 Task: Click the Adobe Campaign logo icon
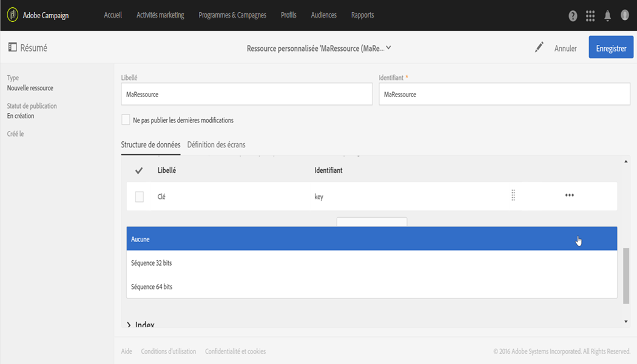(x=12, y=15)
